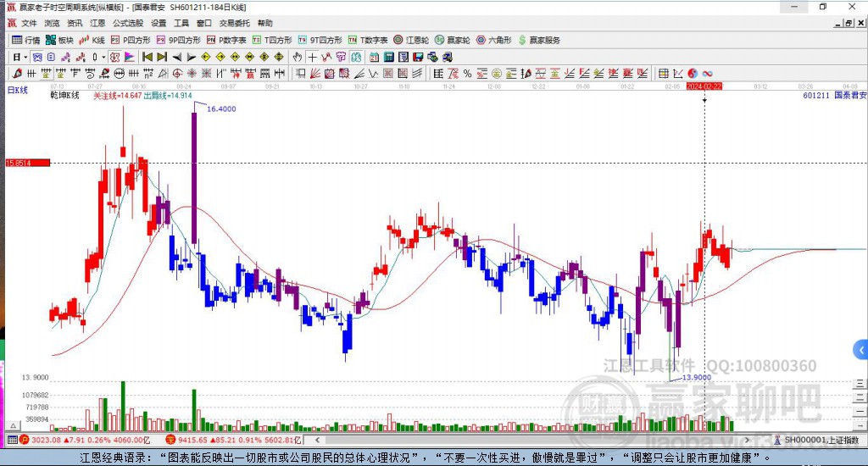Open the 江恩 menu

point(97,23)
